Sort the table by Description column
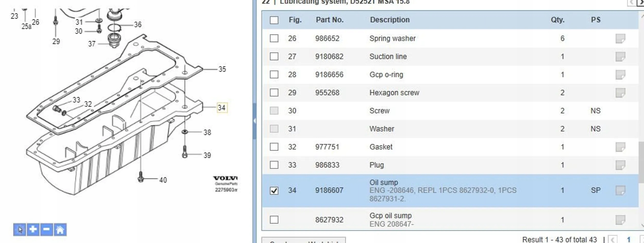Viewport: 644px width, 243px height. (x=390, y=20)
